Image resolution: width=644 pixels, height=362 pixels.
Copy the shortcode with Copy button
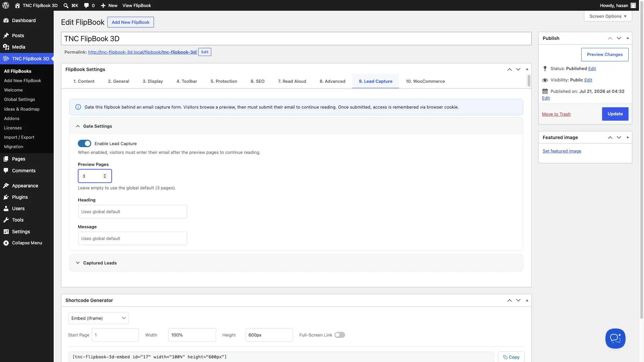tap(511, 357)
